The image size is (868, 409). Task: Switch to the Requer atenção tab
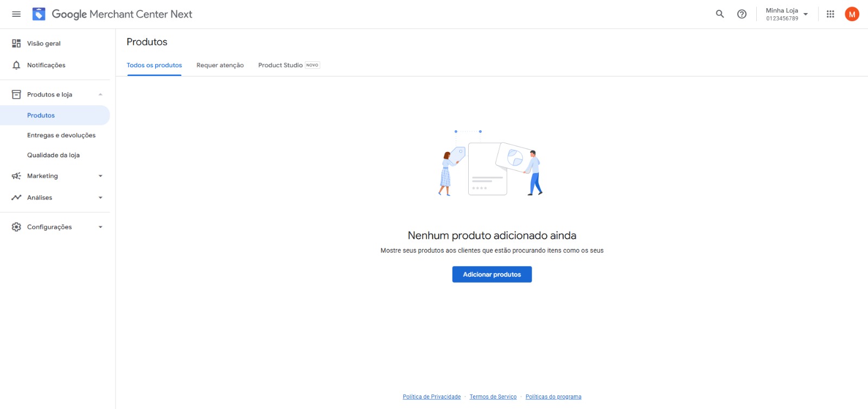coord(220,65)
